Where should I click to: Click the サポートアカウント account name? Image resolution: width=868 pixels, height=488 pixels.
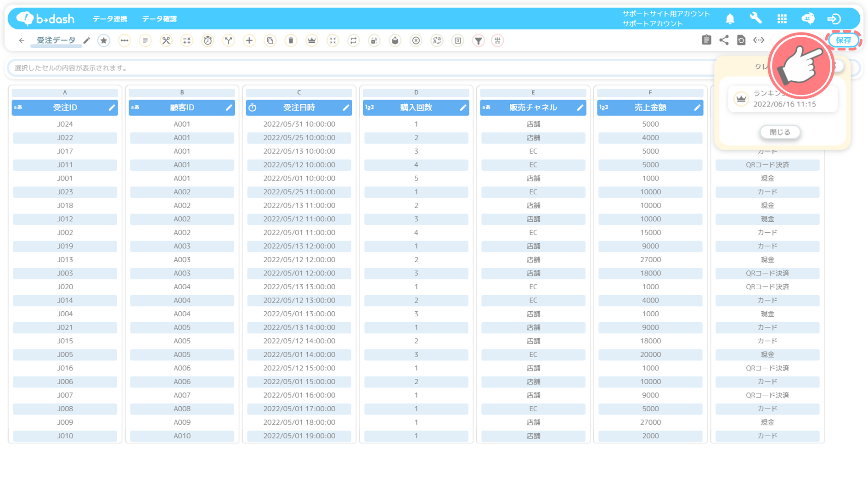point(653,23)
